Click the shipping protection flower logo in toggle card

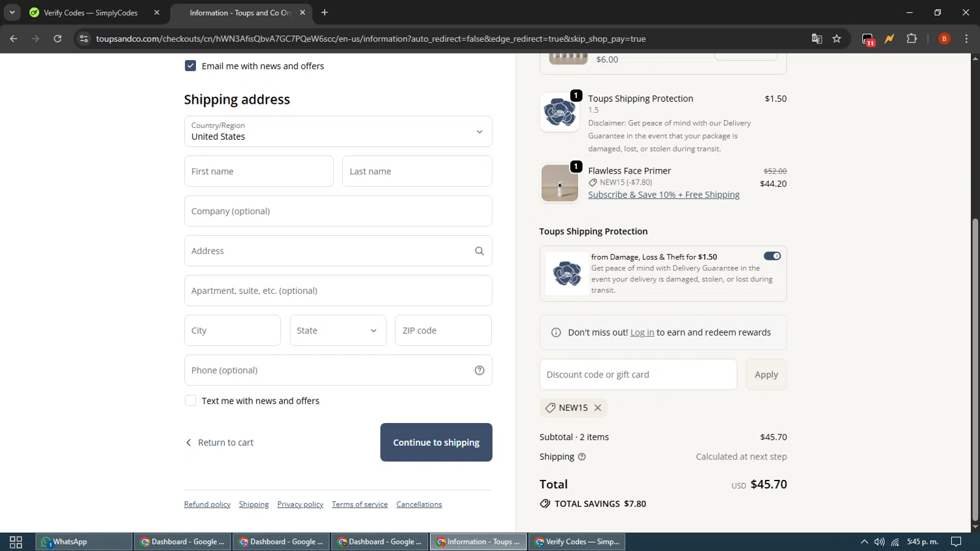(x=566, y=273)
